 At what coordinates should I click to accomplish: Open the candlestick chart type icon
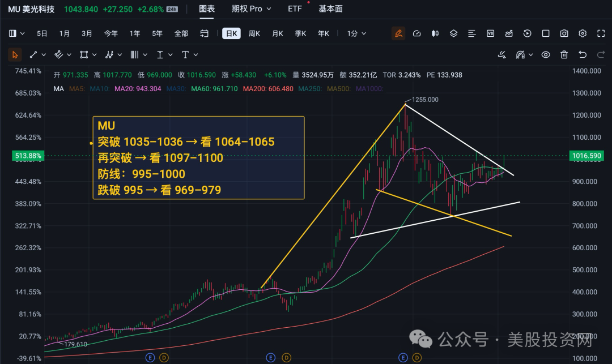click(435, 33)
